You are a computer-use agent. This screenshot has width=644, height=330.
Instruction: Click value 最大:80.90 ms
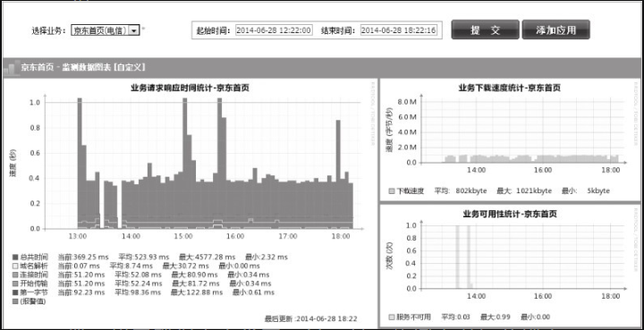tap(194, 275)
